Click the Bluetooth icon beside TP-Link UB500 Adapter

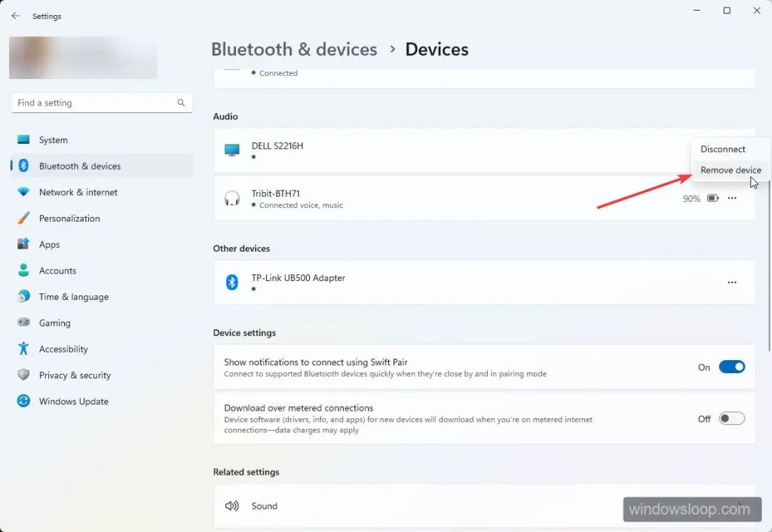[x=231, y=282]
